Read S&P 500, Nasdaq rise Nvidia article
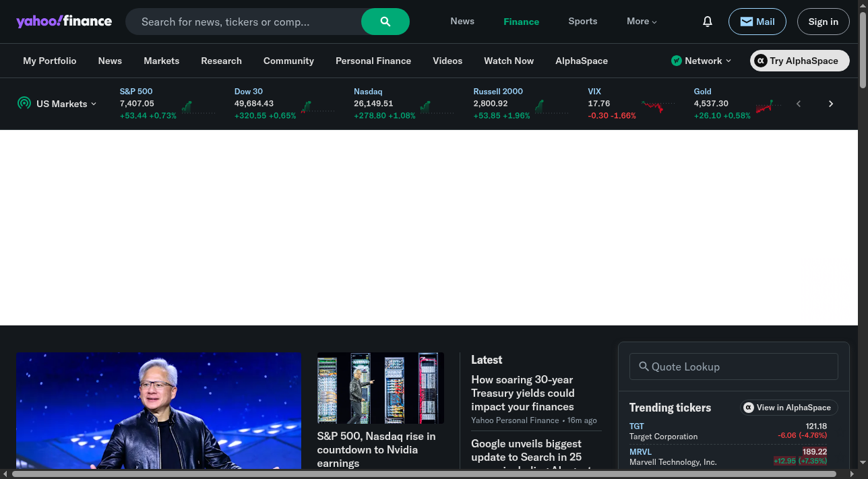 (377, 449)
